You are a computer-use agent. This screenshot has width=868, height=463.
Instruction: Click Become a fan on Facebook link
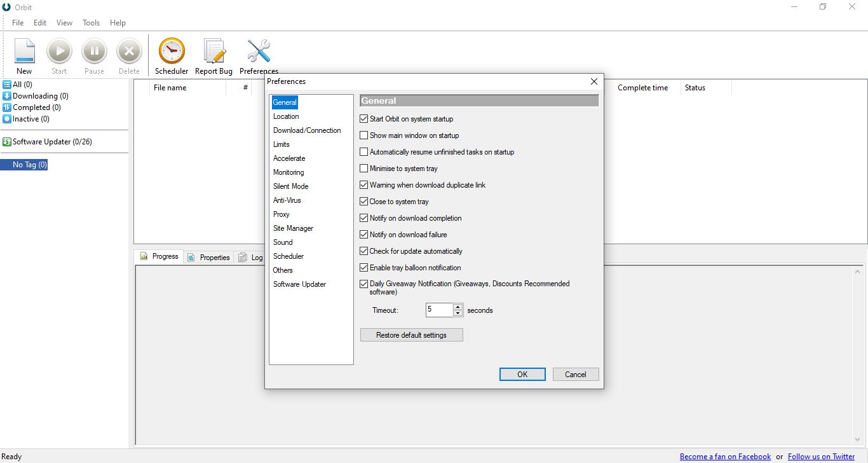pos(725,457)
